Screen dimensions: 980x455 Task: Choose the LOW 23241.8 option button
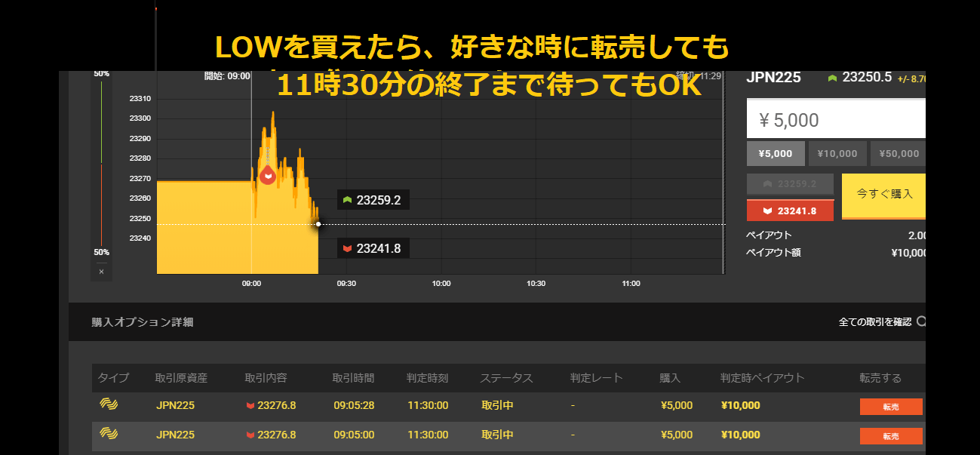point(790,211)
